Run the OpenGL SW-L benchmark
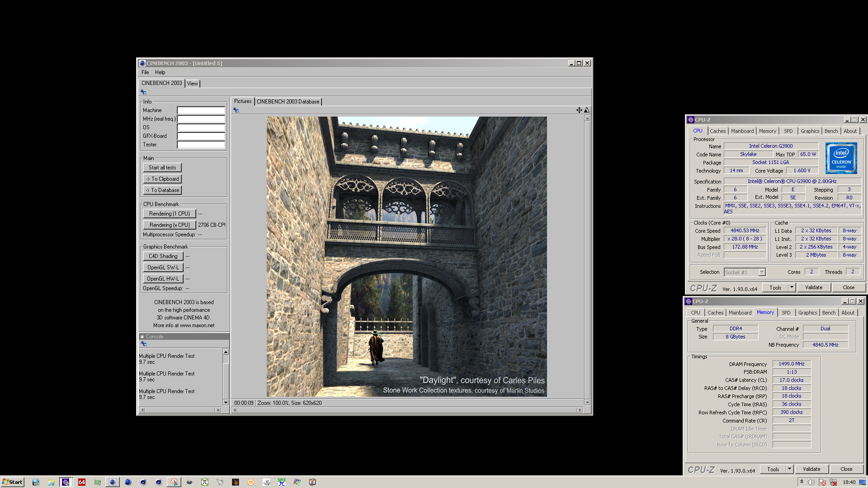Screen dimensions: 868x488 point(163,267)
